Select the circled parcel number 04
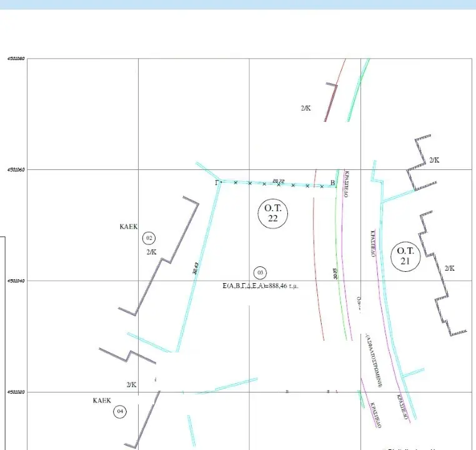Image resolution: width=476 pixels, height=450 pixels. coord(120,411)
